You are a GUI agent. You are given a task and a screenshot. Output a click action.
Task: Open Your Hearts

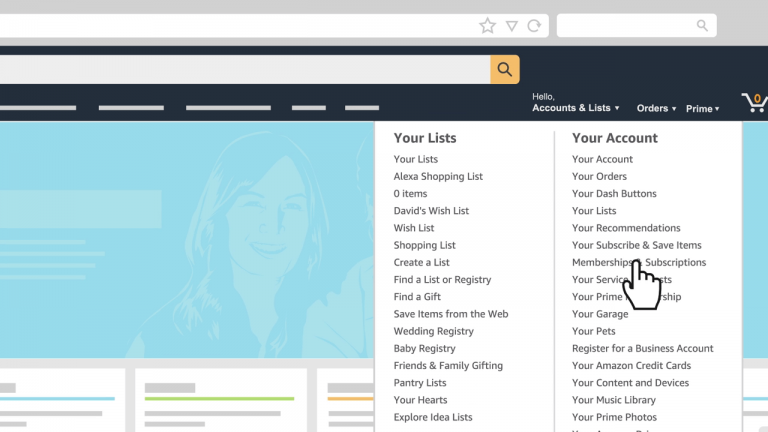pos(420,400)
